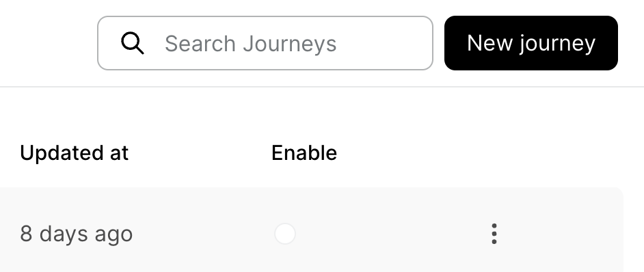Click the search icon inside the journeys search box
Image resolution: width=644 pixels, height=272 pixels.
[x=132, y=43]
